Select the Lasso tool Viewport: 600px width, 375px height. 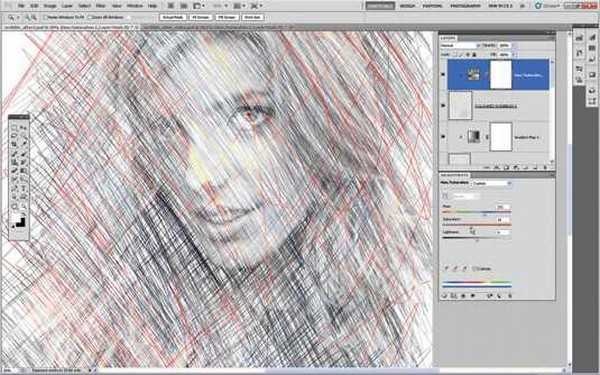pos(13,135)
